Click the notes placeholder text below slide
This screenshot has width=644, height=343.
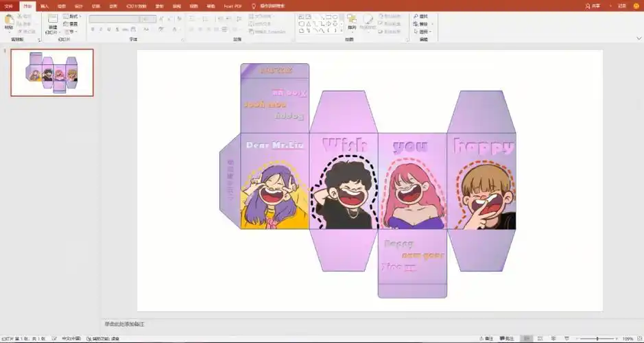[125, 324]
